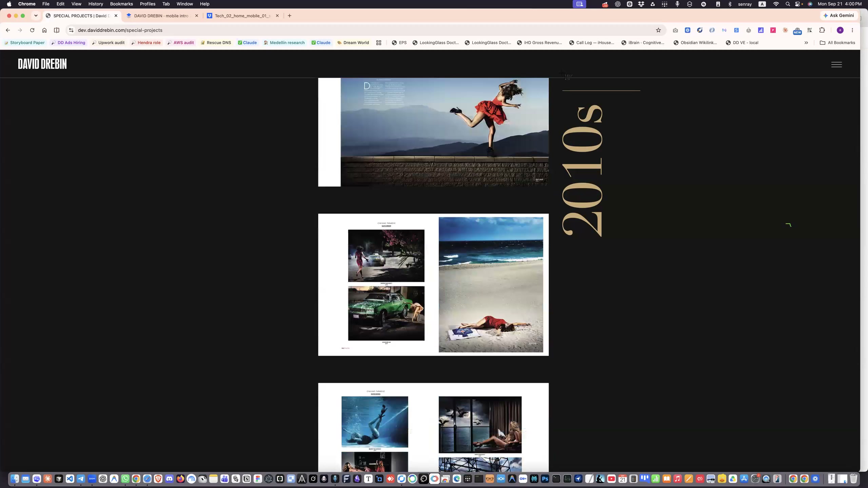Go back to the previous page
Screen dimensions: 868x488
[8, 30]
